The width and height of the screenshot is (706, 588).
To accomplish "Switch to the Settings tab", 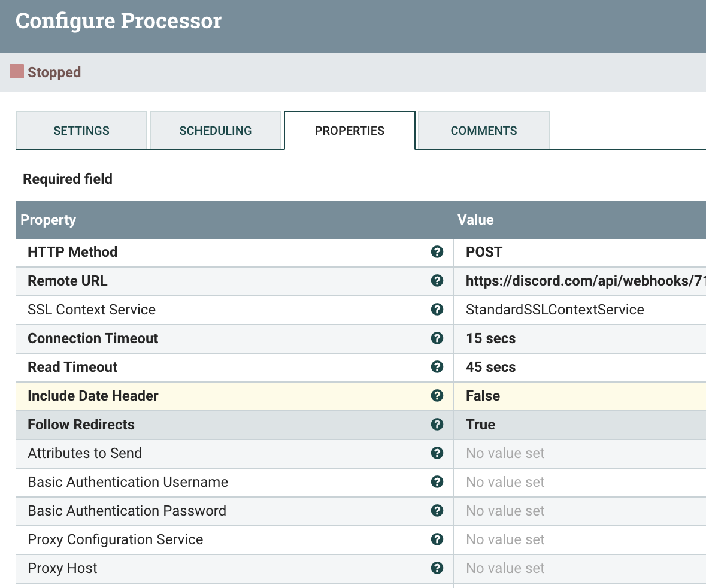I will pos(81,131).
